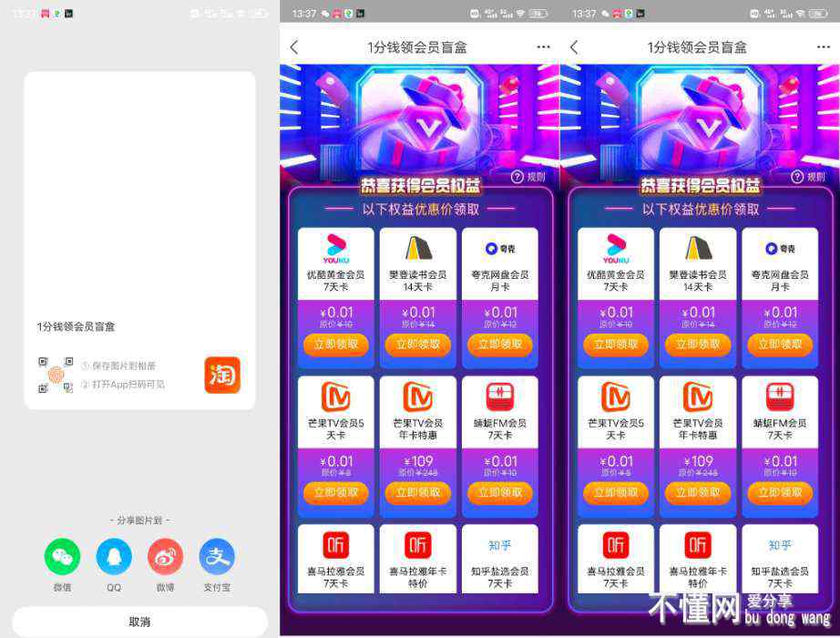Select header title '1分钱领会员盲盒' on right screen

point(697,47)
